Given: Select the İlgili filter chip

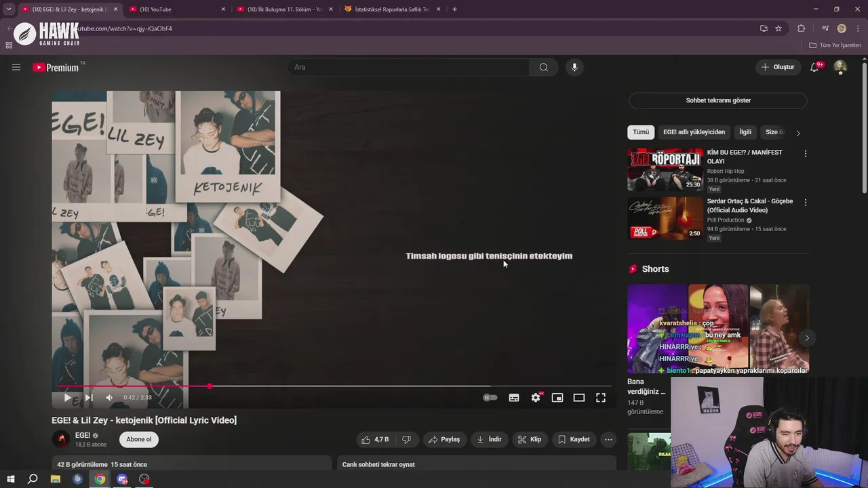Looking at the screenshot, I should [745, 132].
